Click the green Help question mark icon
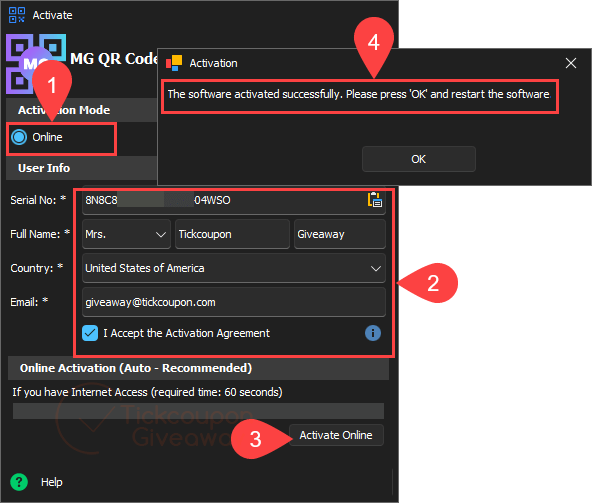 click(x=19, y=482)
